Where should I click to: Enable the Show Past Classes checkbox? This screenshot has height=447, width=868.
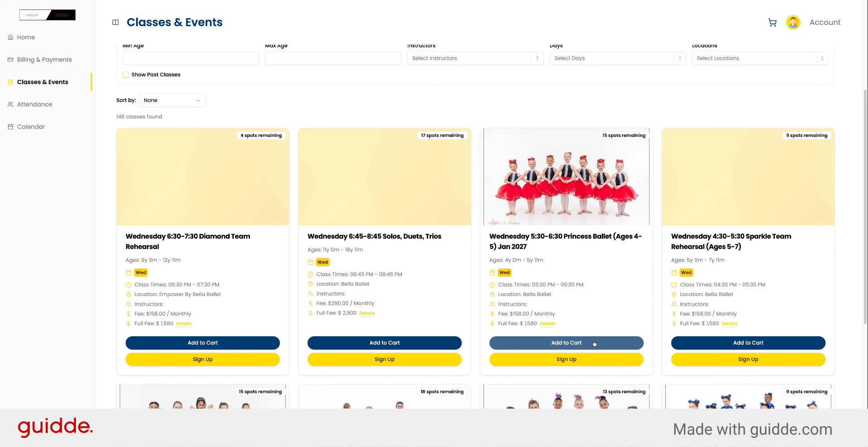click(126, 75)
